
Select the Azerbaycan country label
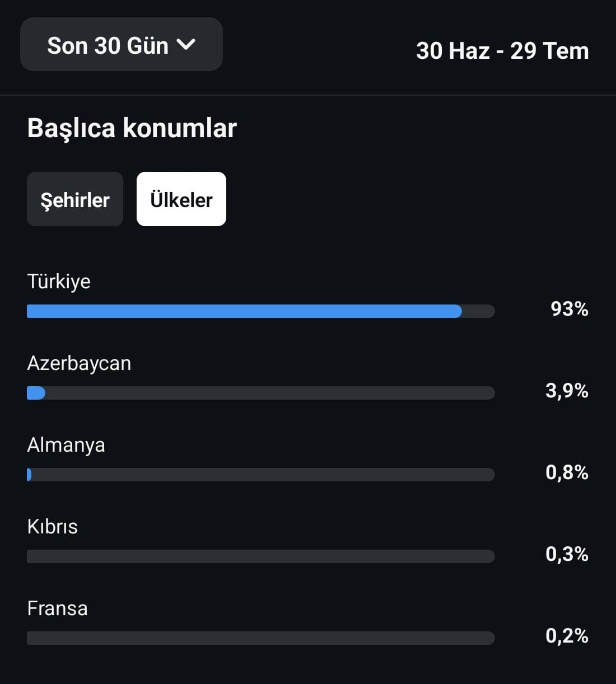click(x=79, y=364)
